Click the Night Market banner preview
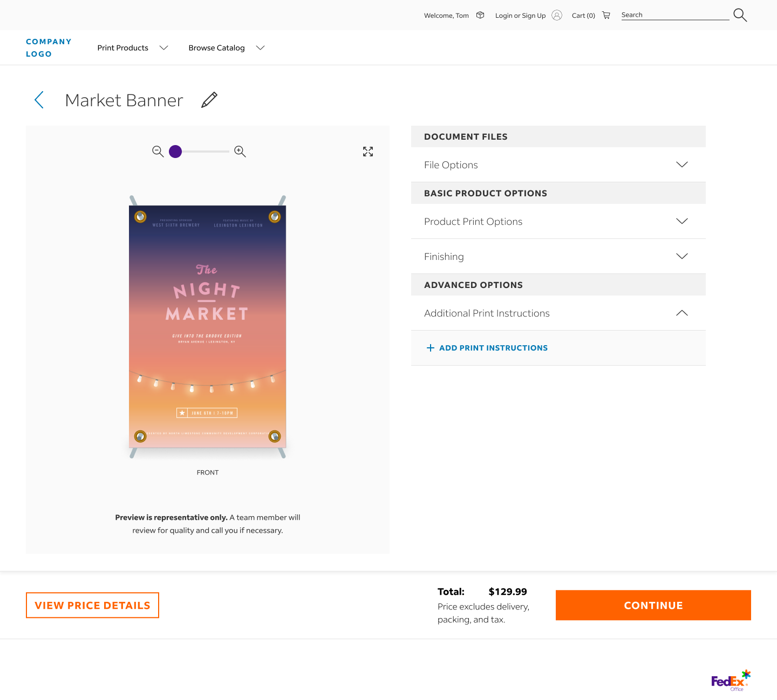777x700 pixels. (x=208, y=326)
